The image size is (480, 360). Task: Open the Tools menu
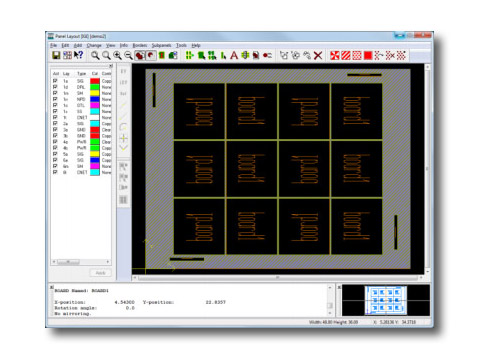(x=181, y=45)
